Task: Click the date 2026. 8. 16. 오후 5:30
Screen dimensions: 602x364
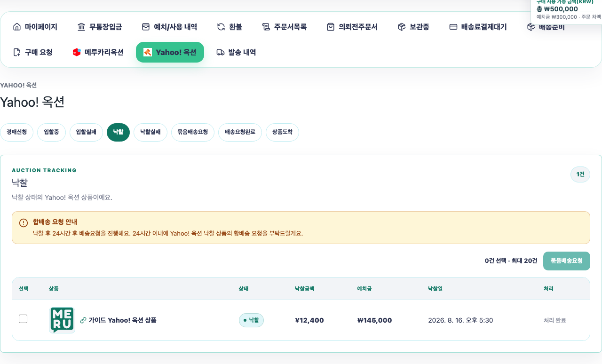Action: point(460,320)
